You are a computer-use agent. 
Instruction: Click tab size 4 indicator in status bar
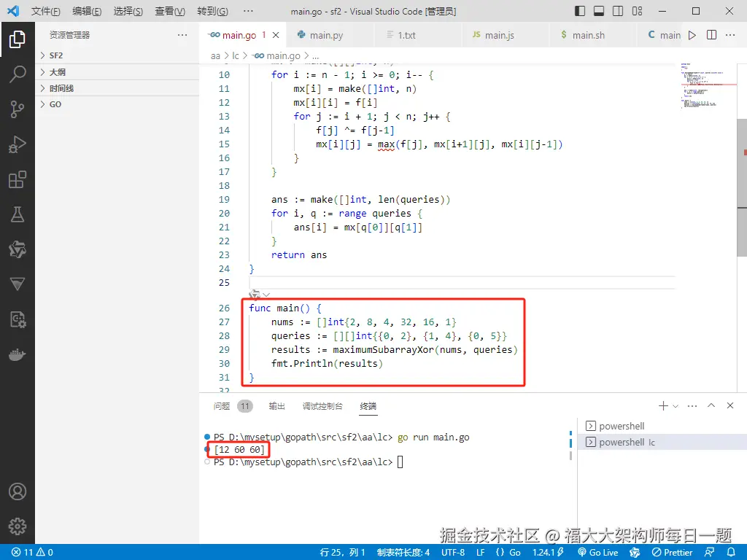pyautogui.click(x=403, y=553)
